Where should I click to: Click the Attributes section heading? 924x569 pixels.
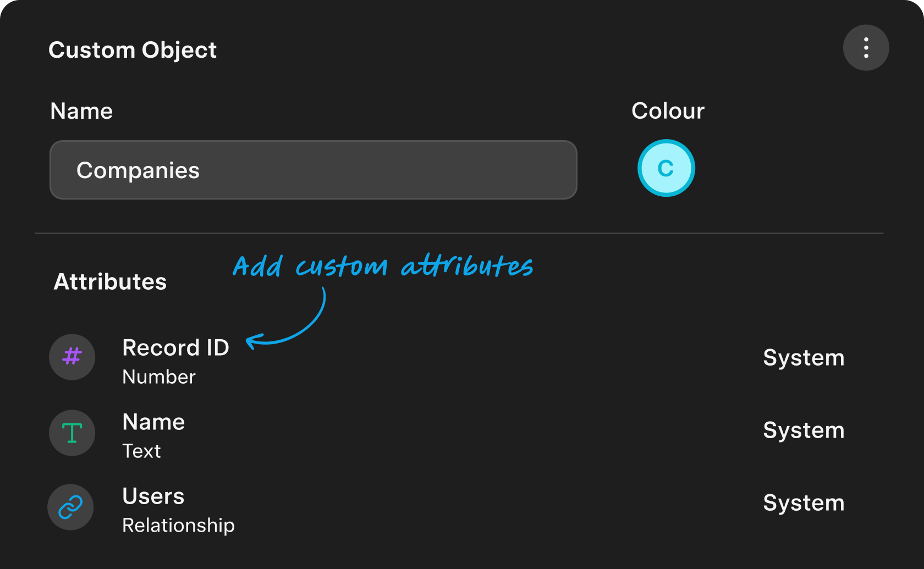click(x=110, y=282)
